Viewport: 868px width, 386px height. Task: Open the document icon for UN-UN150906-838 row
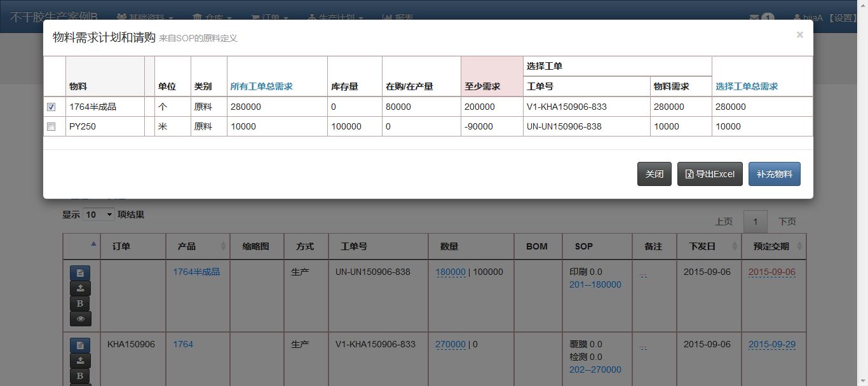[x=80, y=273]
